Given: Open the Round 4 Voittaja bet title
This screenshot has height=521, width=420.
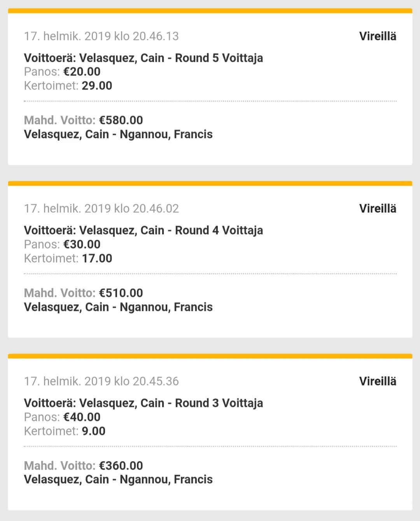Looking at the screenshot, I should 143,230.
